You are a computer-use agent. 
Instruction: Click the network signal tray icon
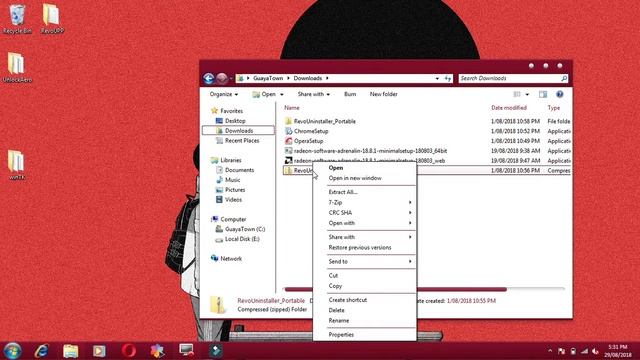pyautogui.click(x=584, y=351)
